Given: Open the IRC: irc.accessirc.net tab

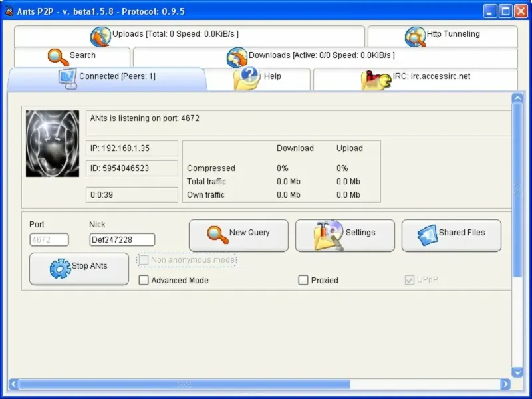Looking at the screenshot, I should [x=415, y=79].
